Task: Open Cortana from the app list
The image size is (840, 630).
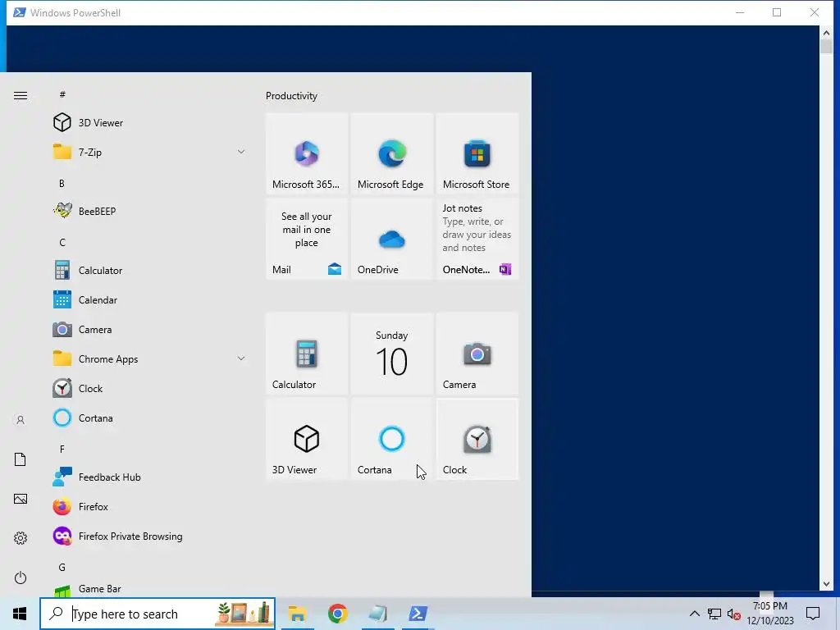Action: click(148, 418)
